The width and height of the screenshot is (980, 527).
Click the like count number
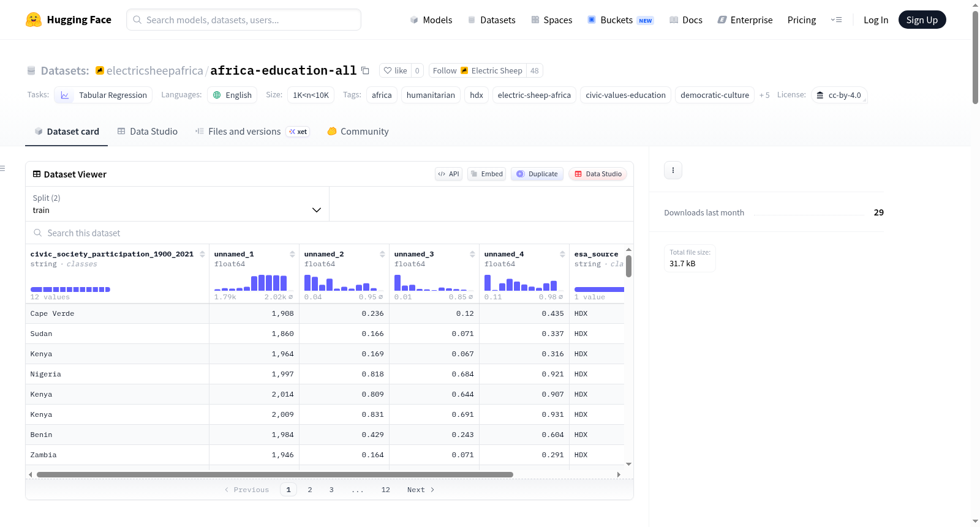coord(417,70)
